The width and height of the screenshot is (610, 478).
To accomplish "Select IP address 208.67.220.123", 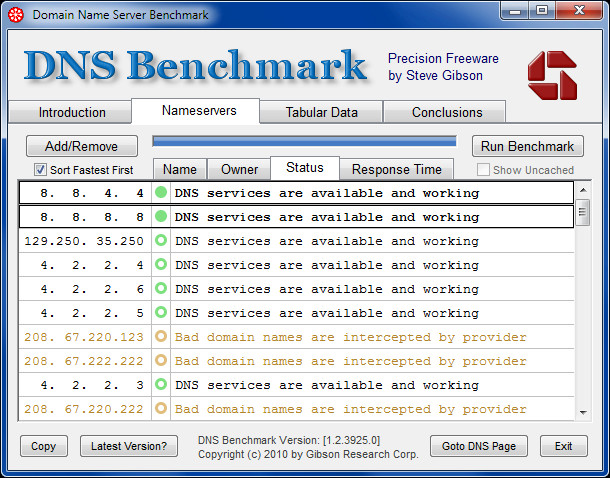I will (84, 337).
